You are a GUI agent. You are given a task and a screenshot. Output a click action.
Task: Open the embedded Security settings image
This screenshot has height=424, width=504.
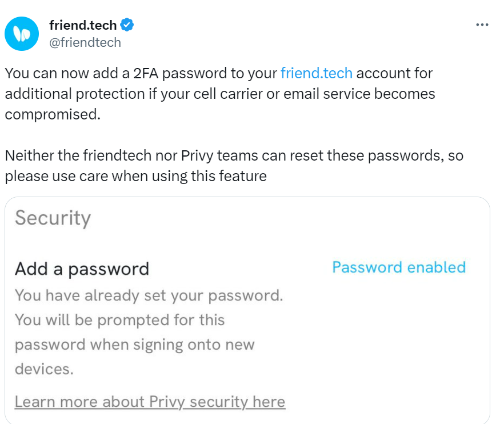click(247, 310)
